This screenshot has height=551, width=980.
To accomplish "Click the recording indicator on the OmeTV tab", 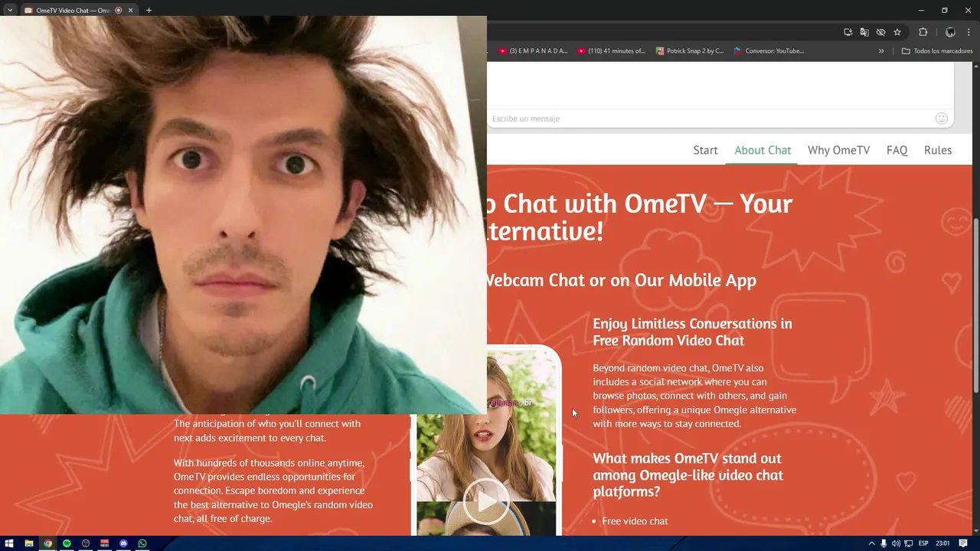I will pyautogui.click(x=119, y=10).
